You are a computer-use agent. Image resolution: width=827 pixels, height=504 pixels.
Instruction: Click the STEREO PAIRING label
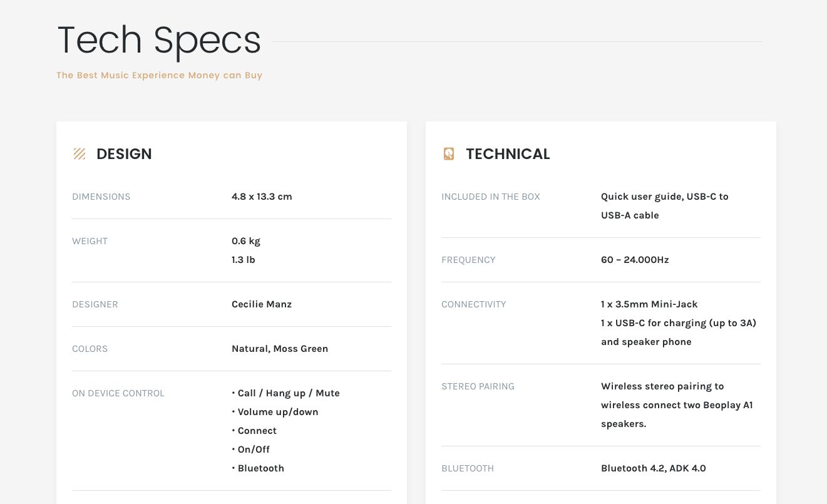click(x=478, y=386)
